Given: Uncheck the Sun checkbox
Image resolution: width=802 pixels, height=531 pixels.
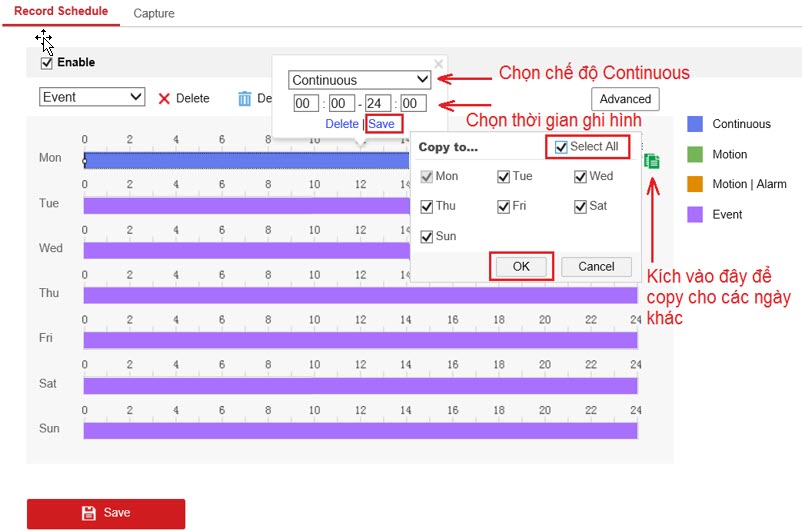Looking at the screenshot, I should coord(427,237).
